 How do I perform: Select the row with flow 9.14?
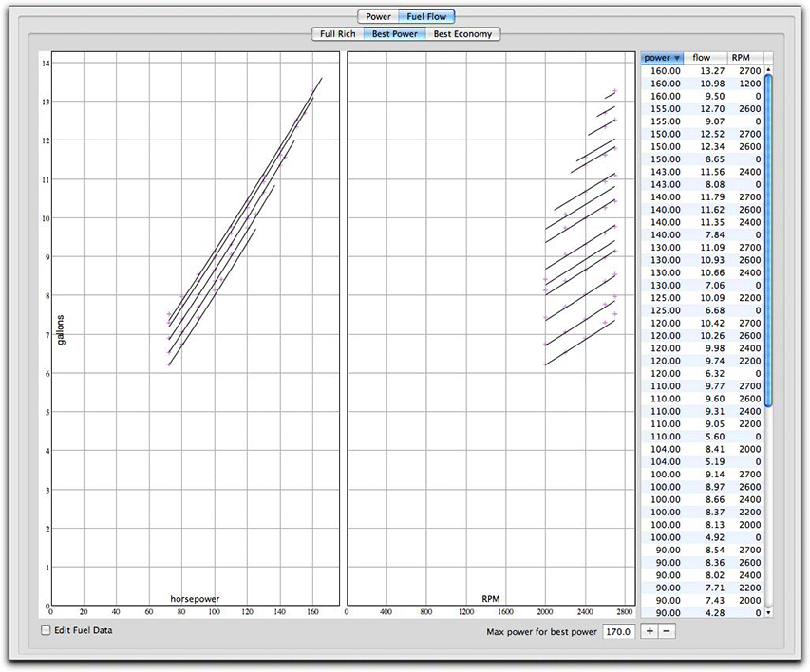pyautogui.click(x=703, y=475)
